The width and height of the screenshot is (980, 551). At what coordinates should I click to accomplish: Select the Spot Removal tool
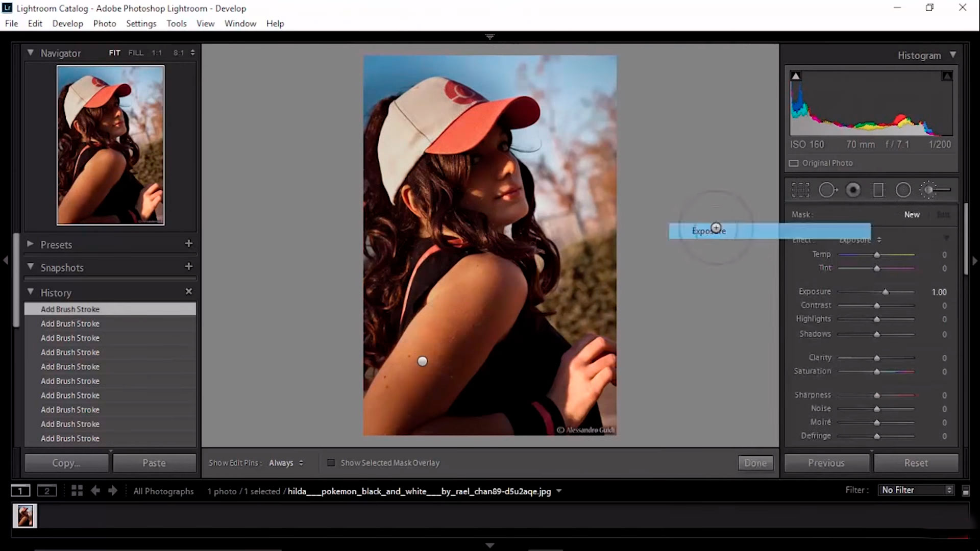(x=827, y=190)
